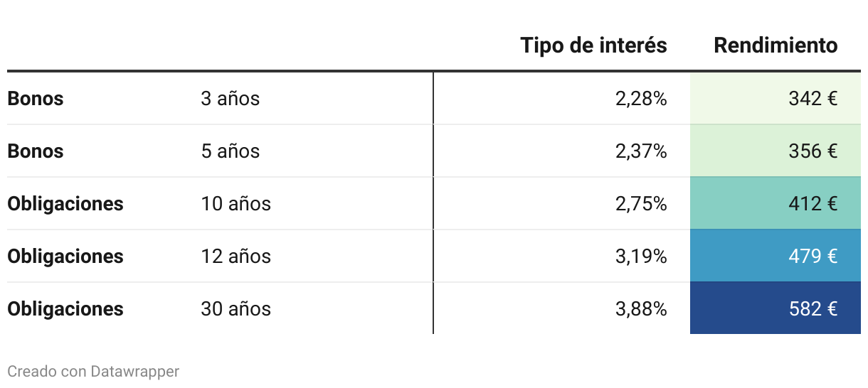Click the 3,19% interest value
Screen dimensions: 868x388
(x=641, y=257)
